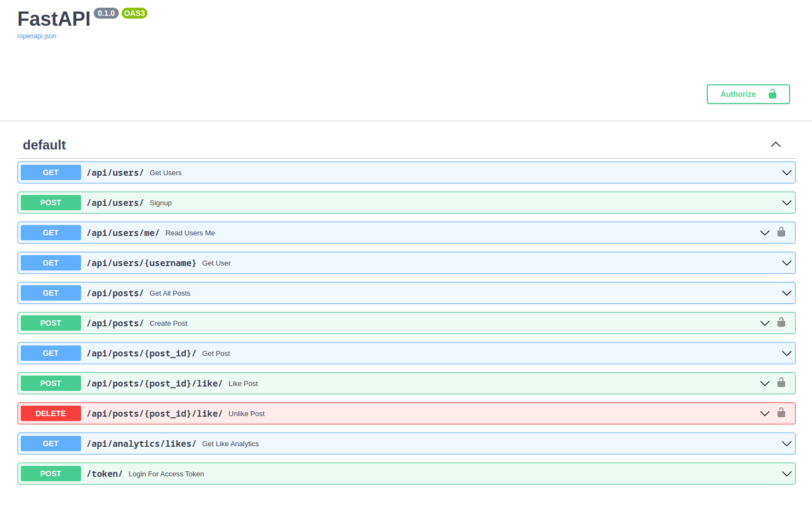Click the FastAPI title
This screenshot has width=812, height=507.
point(54,19)
